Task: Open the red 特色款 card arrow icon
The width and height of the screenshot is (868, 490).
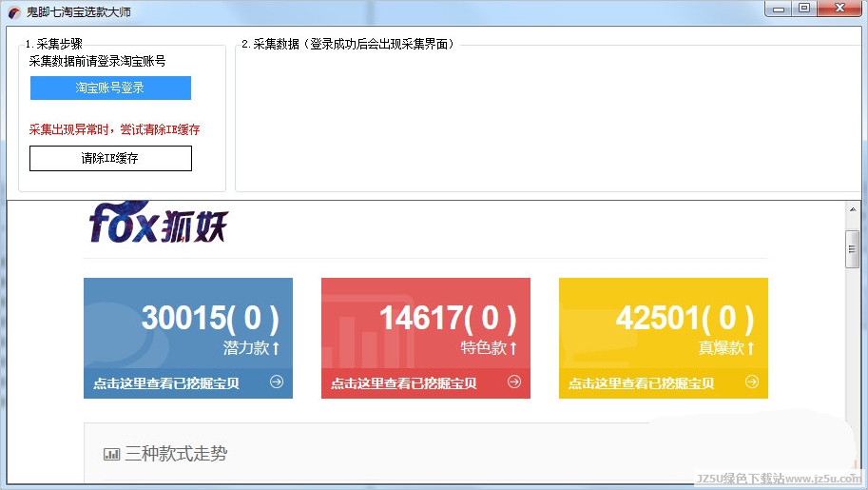Action: point(514,382)
